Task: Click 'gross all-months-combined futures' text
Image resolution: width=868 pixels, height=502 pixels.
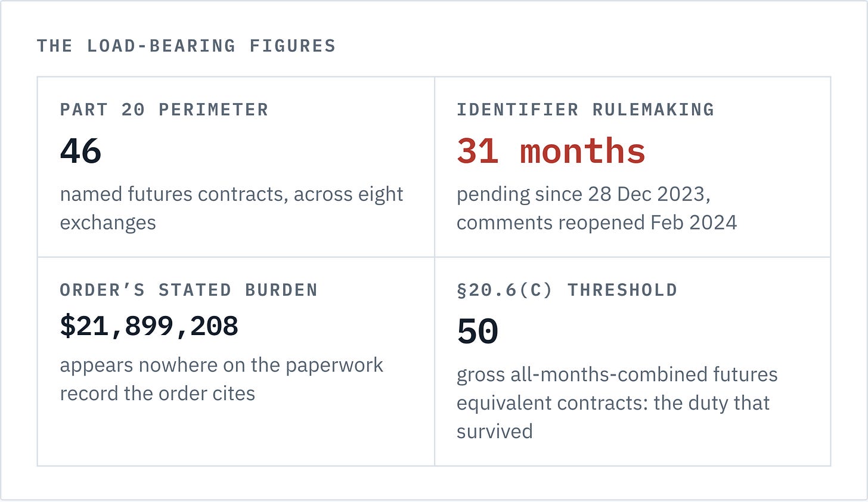Action: coord(617,374)
